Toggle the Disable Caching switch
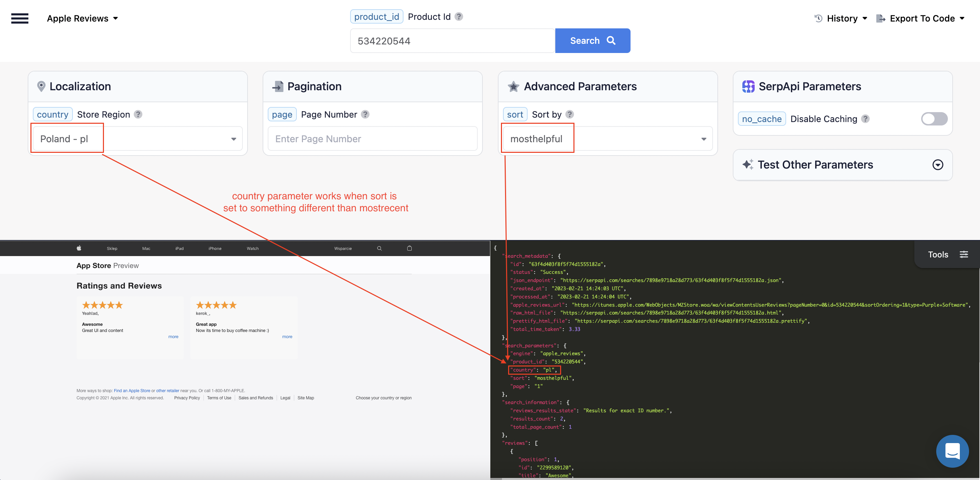The image size is (980, 480). (x=934, y=119)
